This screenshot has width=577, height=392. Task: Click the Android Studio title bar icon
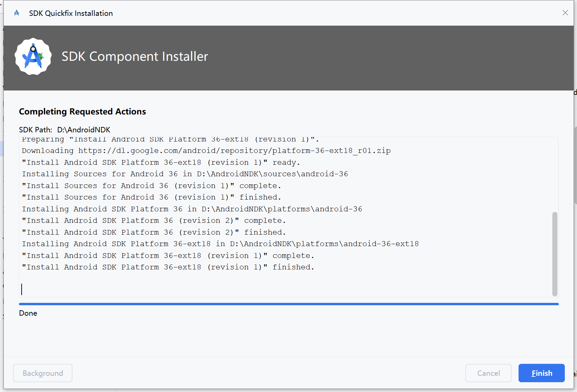(17, 13)
